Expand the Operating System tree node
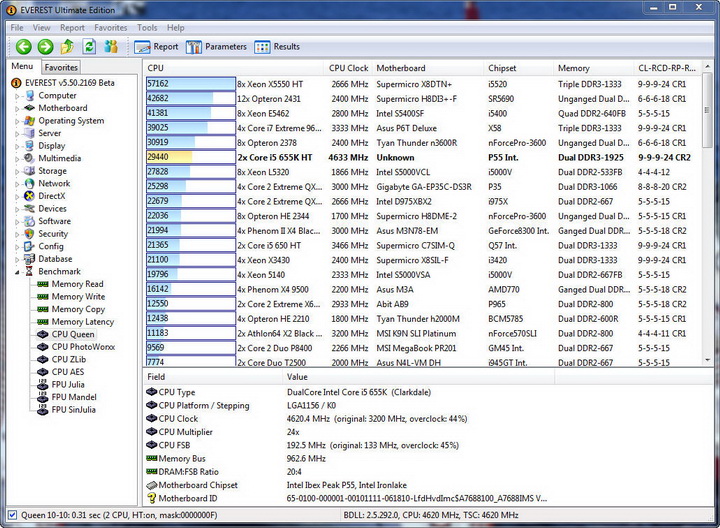This screenshot has width=720, height=528. pos(17,122)
